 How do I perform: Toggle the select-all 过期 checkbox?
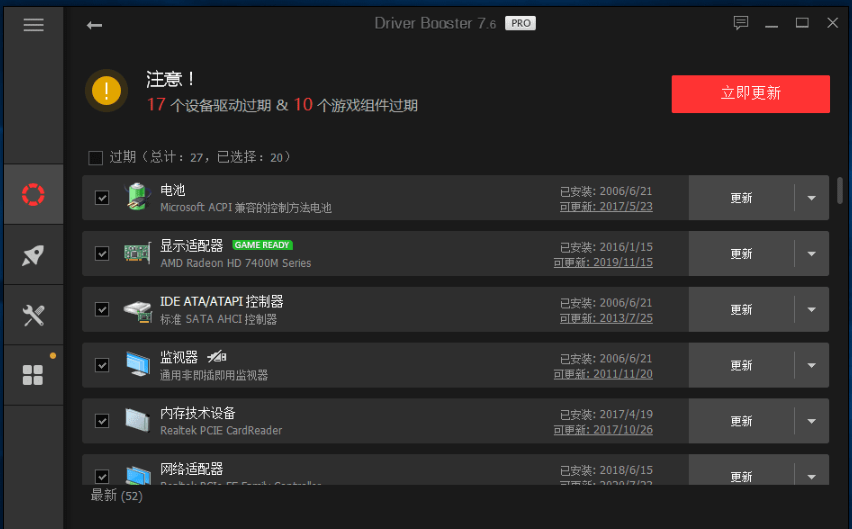96,158
